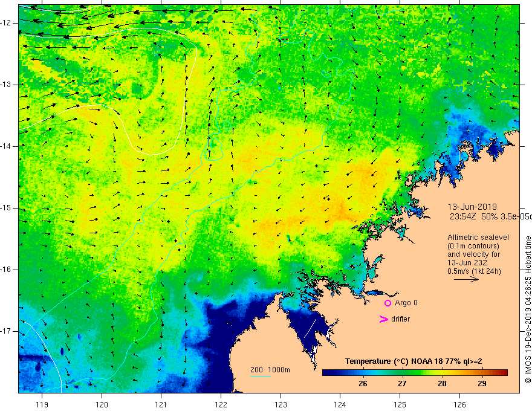Click the latitude axis label -12

(x=6, y=23)
